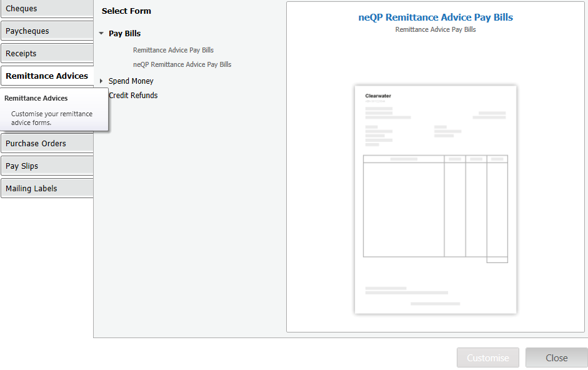Screen dimensions: 588x370
Task: Choose neQP Remittance Advice Pay Bills form
Action: (182, 64)
